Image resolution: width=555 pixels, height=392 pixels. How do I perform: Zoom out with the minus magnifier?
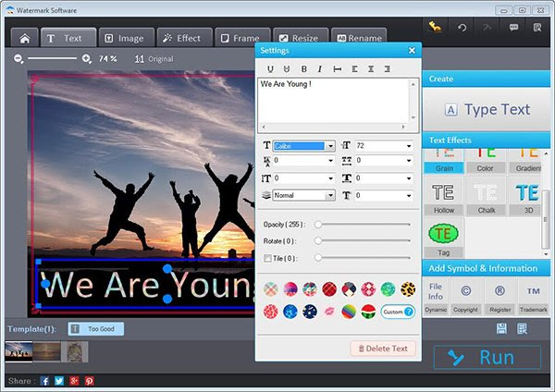pyautogui.click(x=18, y=59)
